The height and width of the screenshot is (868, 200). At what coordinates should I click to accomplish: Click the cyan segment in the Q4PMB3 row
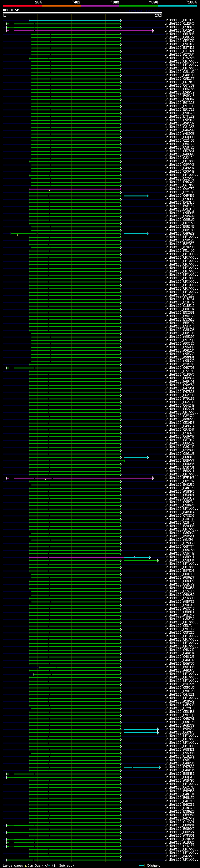pos(136,196)
